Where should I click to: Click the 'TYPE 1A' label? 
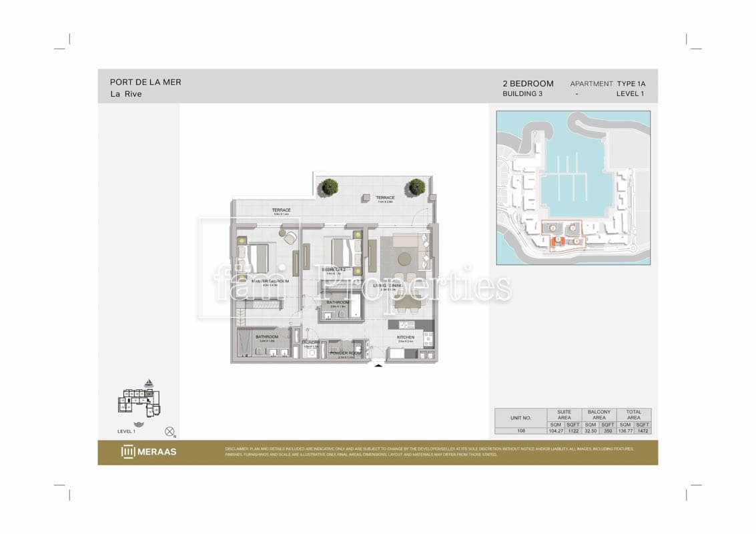pyautogui.click(x=631, y=83)
